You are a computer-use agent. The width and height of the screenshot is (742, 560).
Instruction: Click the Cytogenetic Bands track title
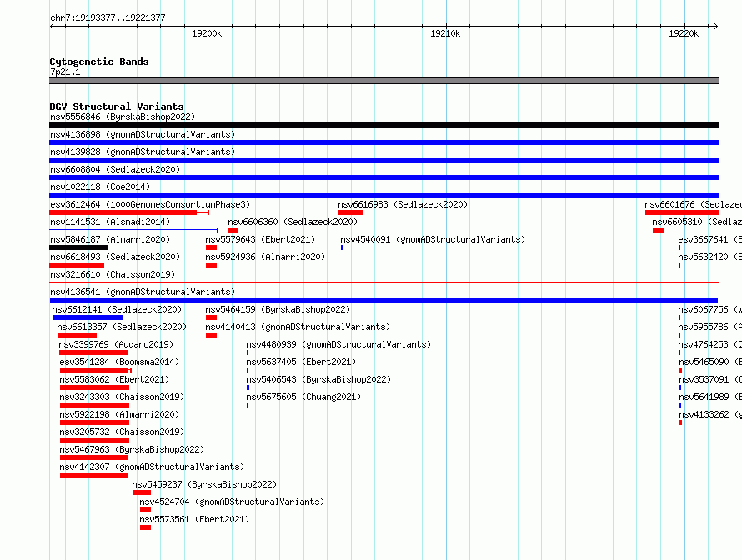(99, 62)
